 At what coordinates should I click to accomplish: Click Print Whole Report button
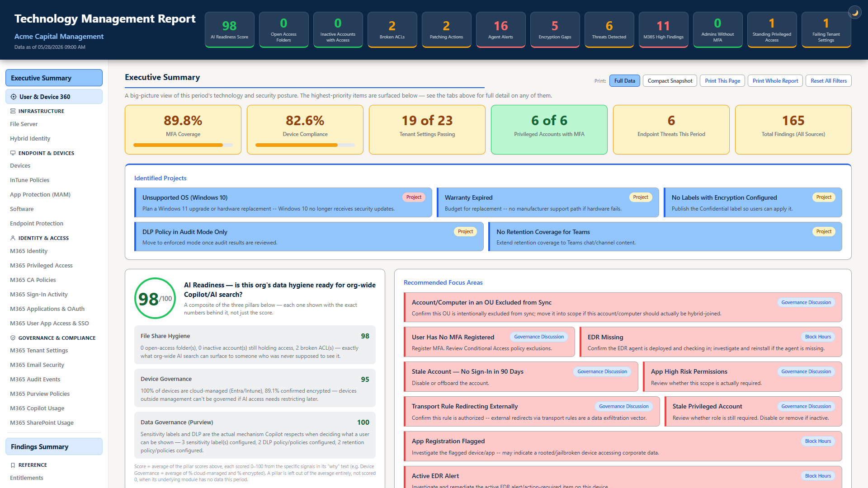pos(775,81)
